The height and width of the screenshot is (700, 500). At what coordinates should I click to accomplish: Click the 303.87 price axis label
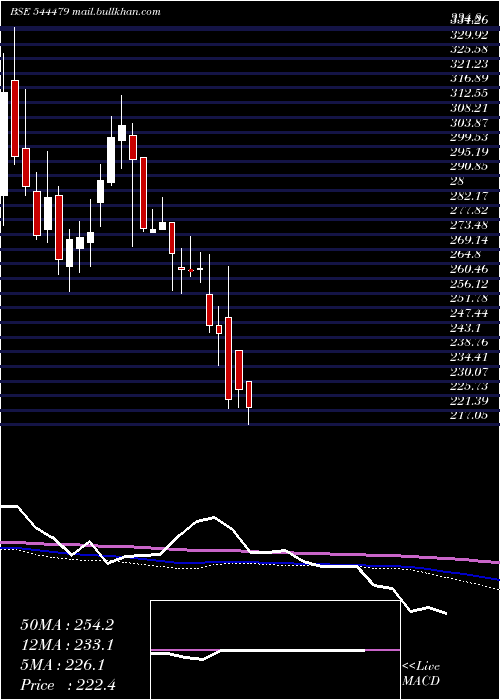468,123
